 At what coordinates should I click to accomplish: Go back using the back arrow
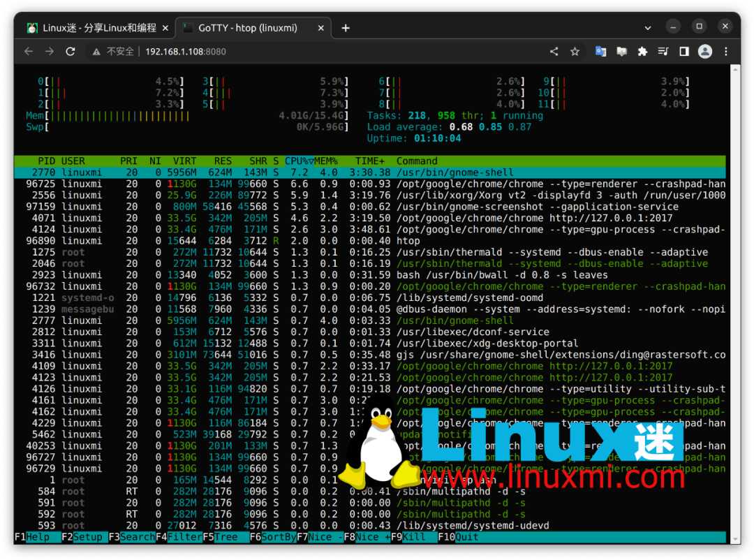tap(28, 51)
